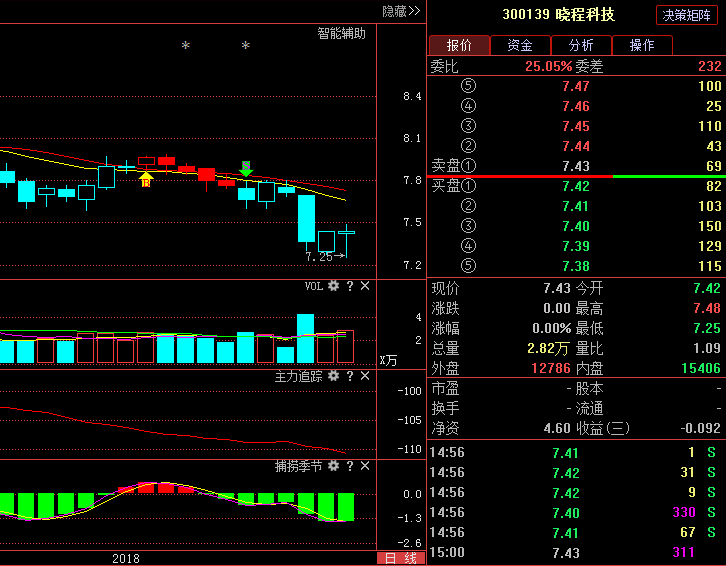Switch to the 资金 tab
The image size is (726, 566).
(x=520, y=45)
